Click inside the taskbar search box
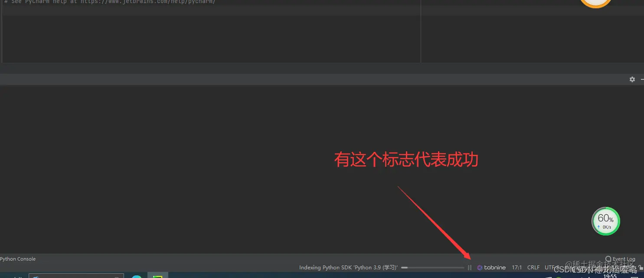Image resolution: width=644 pixels, height=278 pixels. [76, 276]
